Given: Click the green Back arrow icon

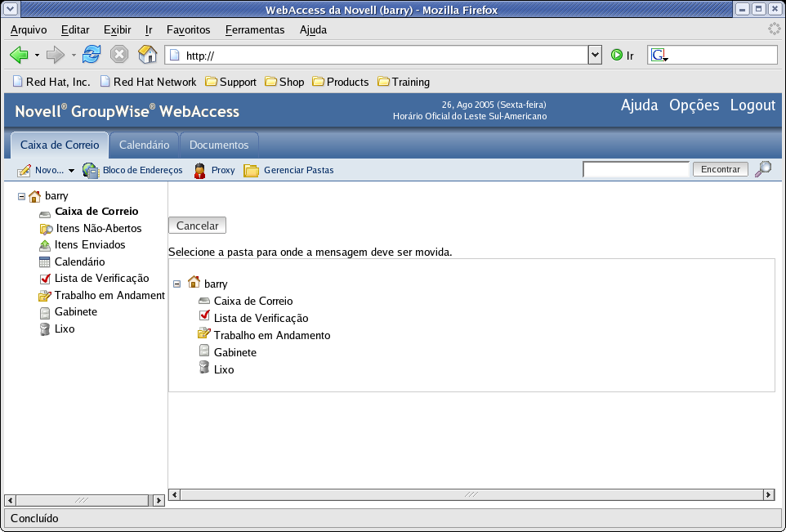Looking at the screenshot, I should point(19,55).
